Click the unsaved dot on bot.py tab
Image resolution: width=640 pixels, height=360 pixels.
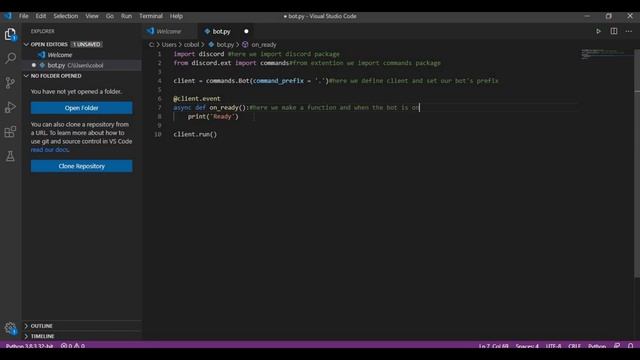246,31
